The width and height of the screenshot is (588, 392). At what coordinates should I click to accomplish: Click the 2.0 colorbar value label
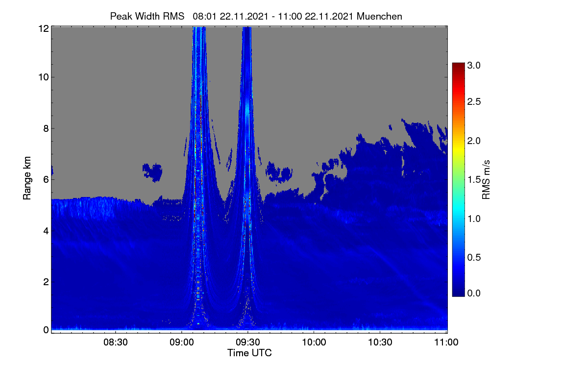(474, 141)
